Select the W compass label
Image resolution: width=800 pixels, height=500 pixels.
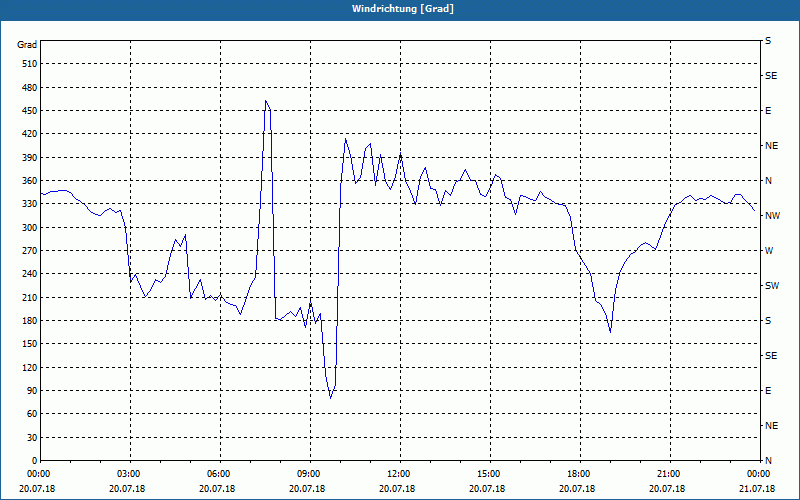769,251
